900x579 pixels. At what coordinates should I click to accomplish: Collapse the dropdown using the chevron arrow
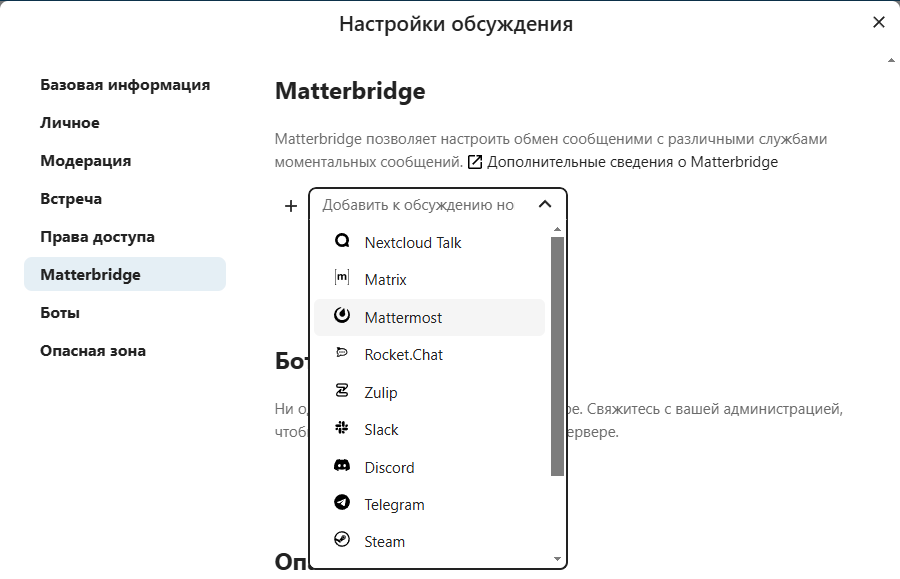544,205
